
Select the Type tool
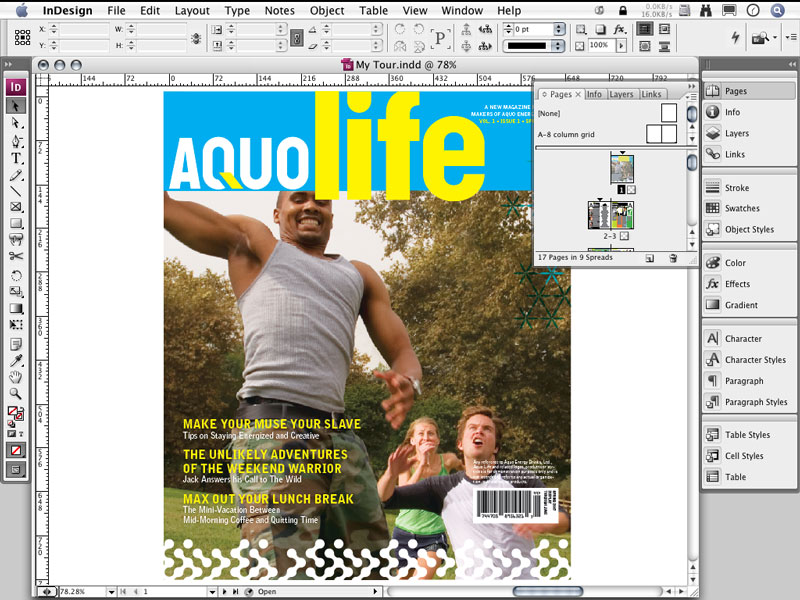coord(16,158)
